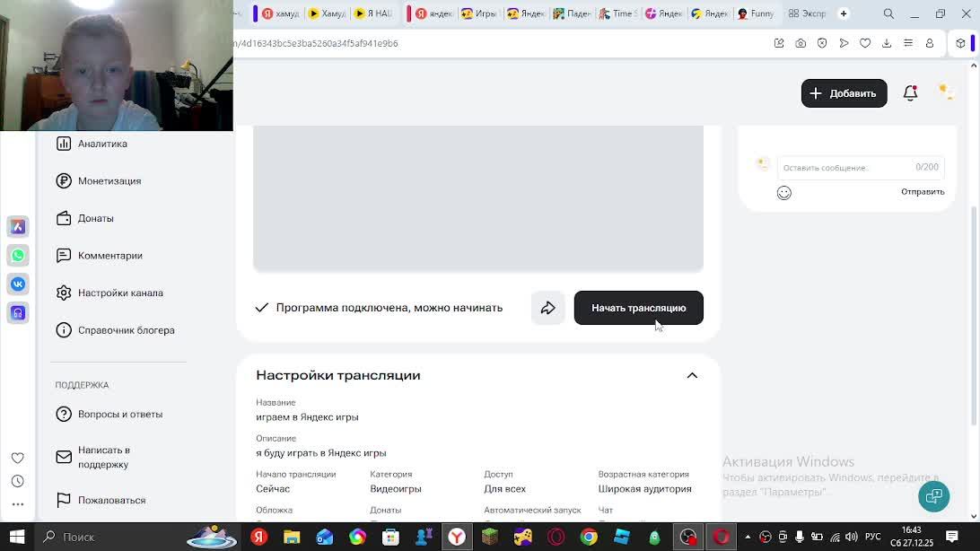Open VK in browser sidebar
The image size is (980, 551).
pos(18,284)
